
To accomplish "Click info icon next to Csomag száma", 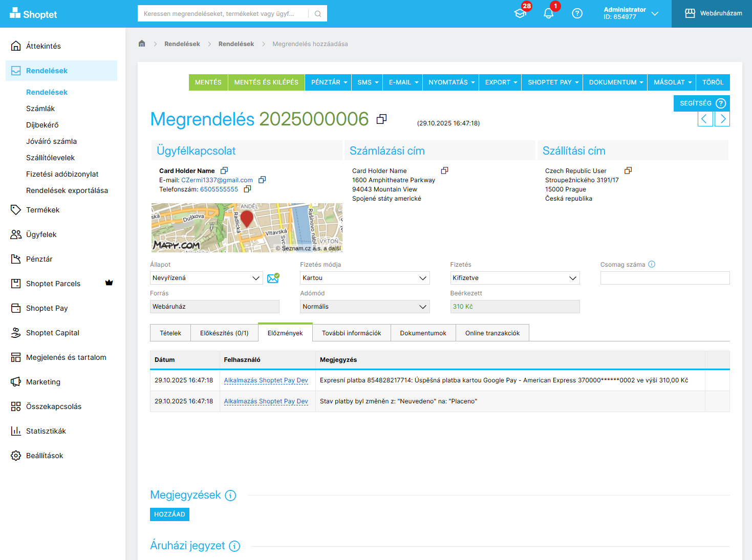I will 652,264.
